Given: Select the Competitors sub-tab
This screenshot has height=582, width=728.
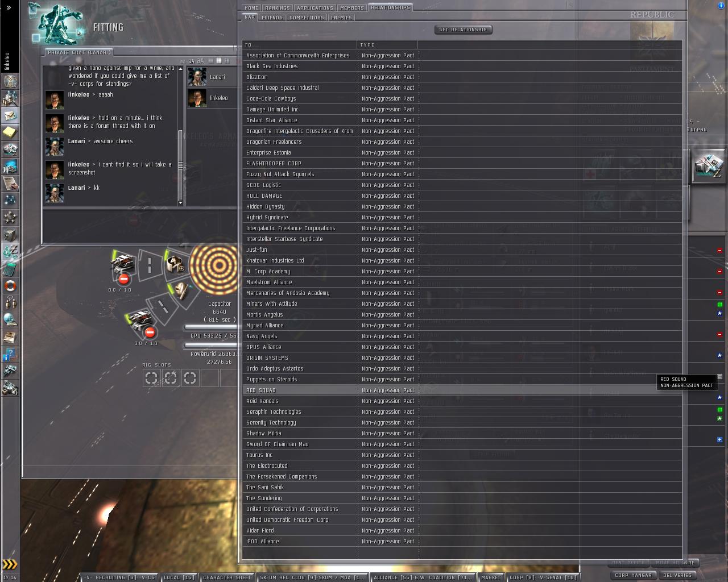Looking at the screenshot, I should tap(307, 18).
